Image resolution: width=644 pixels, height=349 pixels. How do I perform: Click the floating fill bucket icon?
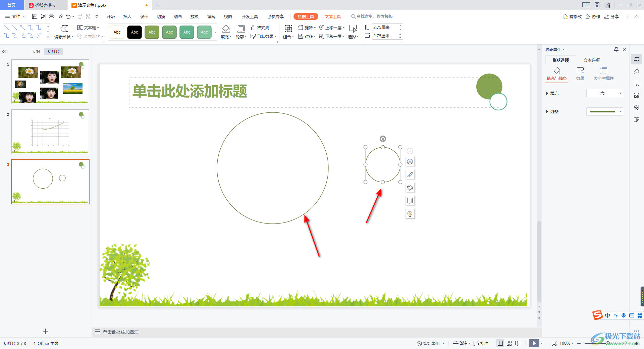point(410,188)
